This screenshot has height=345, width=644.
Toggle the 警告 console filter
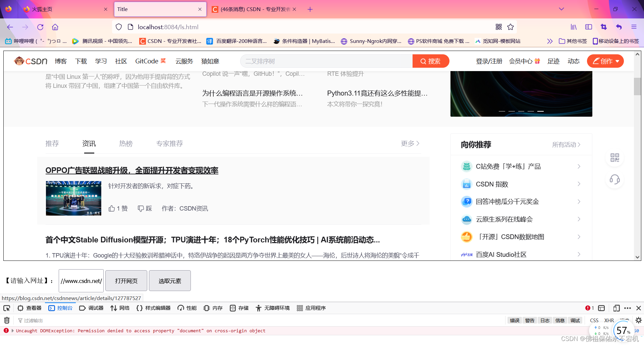tap(530, 321)
